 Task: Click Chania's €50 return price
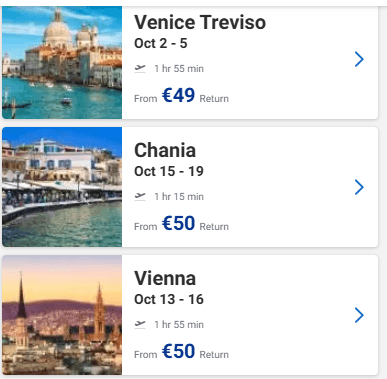click(x=178, y=223)
